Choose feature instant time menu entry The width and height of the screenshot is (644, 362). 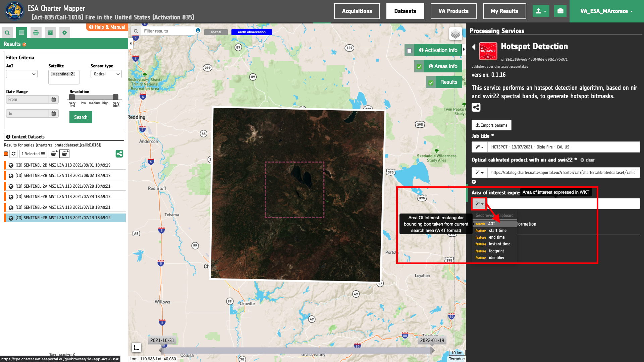(x=495, y=244)
